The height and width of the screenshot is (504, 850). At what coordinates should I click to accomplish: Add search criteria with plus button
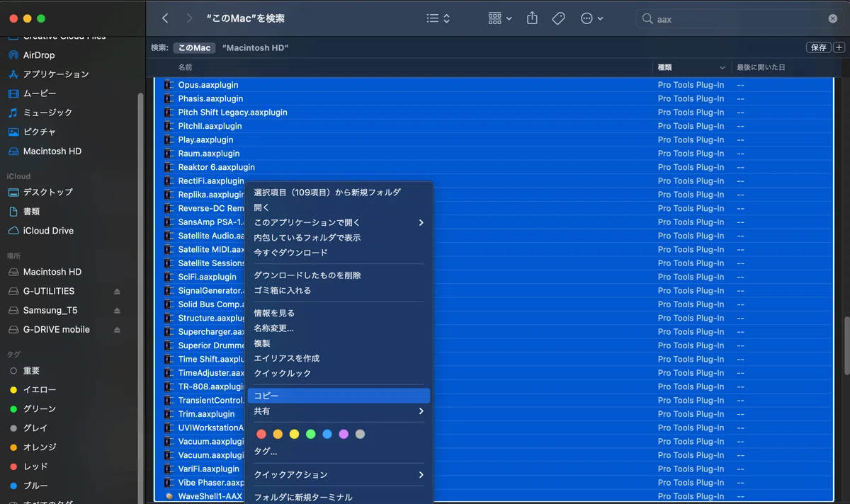(839, 47)
